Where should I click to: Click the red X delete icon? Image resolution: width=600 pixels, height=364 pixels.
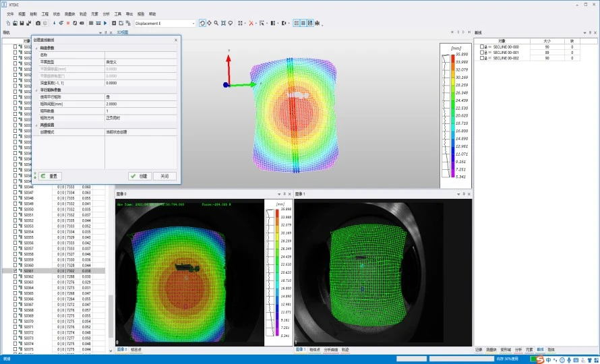pyautogui.click(x=251, y=24)
